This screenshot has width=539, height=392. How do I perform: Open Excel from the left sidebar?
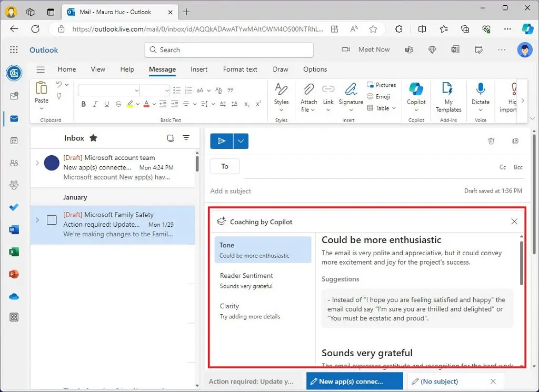[14, 252]
